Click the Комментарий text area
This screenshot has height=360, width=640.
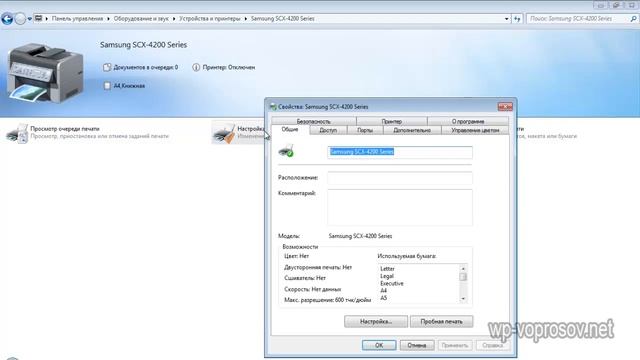tap(400, 207)
